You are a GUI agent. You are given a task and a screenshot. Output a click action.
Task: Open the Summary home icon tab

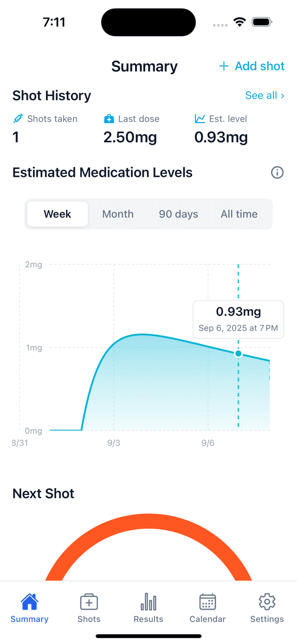[29, 603]
